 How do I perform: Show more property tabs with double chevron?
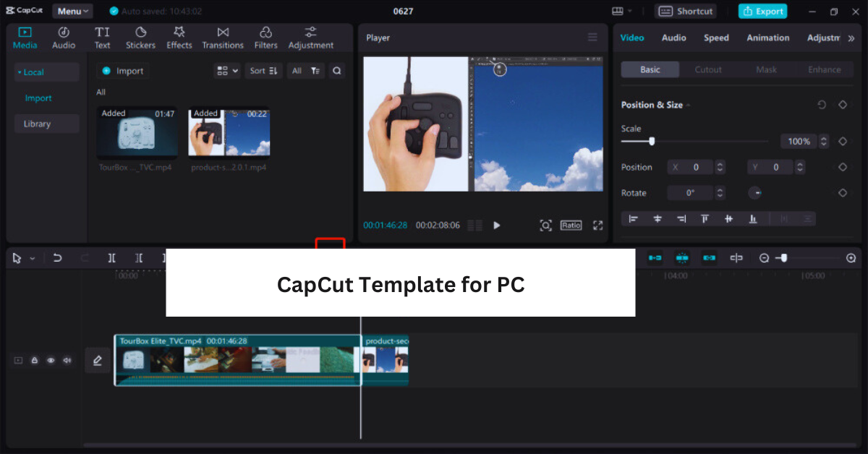pos(851,38)
